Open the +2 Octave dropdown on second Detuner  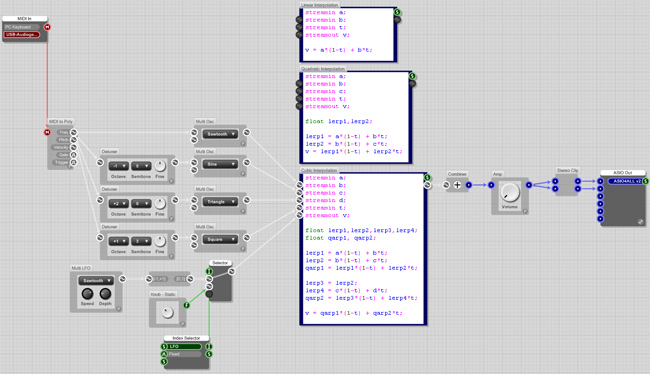coord(119,204)
